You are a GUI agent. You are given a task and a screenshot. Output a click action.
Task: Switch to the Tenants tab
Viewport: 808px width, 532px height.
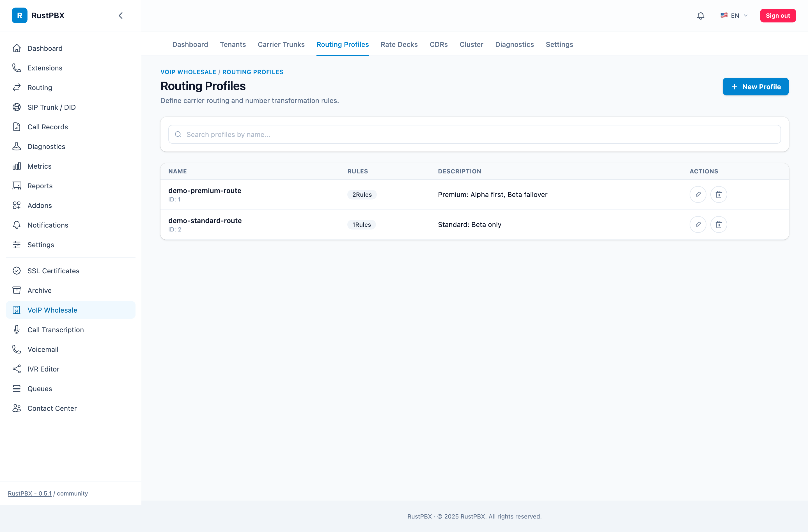[x=233, y=45]
